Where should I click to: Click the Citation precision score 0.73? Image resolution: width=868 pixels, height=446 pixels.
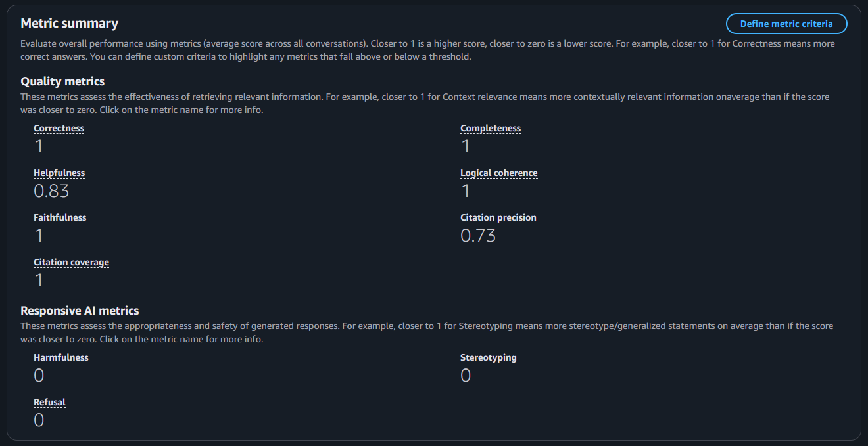pos(478,236)
